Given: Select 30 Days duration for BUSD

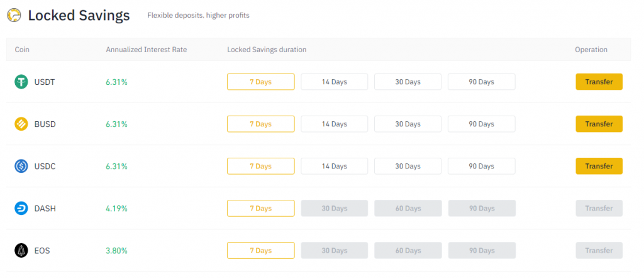Looking at the screenshot, I should [x=408, y=124].
